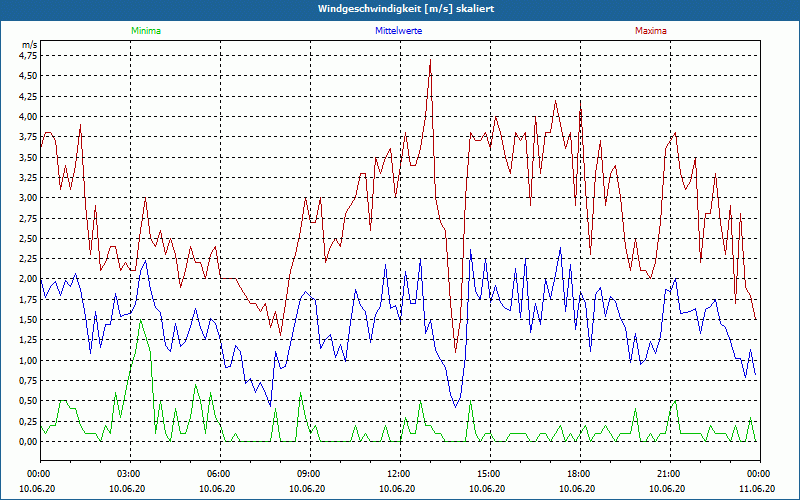Click the x-axis time label '09:00'
The image size is (800, 500).
point(310,474)
